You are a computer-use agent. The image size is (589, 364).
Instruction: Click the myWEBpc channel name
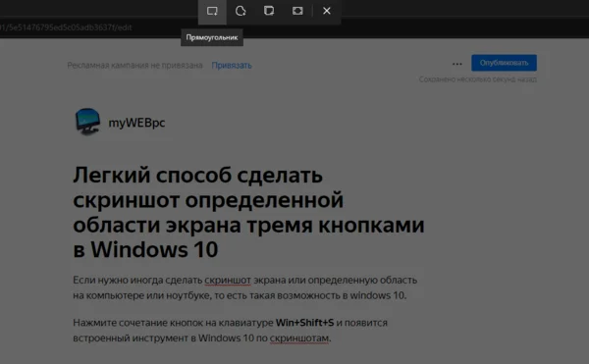pos(136,123)
